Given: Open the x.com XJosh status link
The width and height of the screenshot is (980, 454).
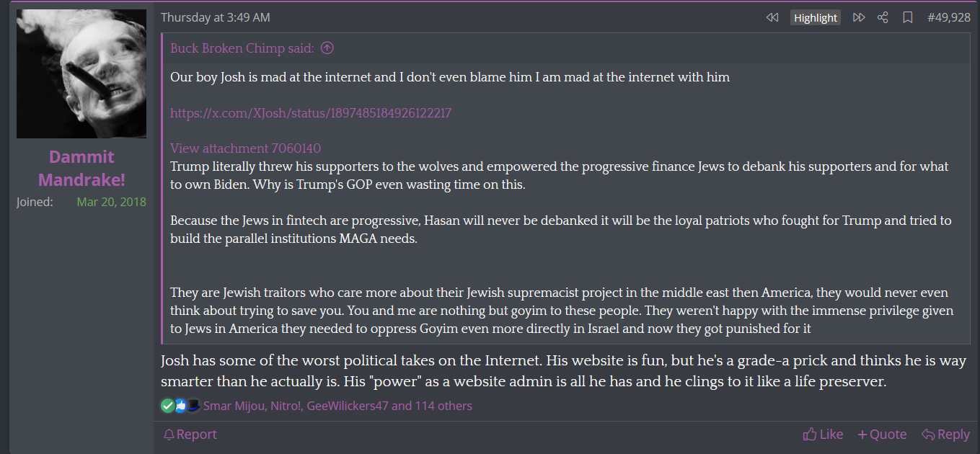Looking at the screenshot, I should 311,113.
